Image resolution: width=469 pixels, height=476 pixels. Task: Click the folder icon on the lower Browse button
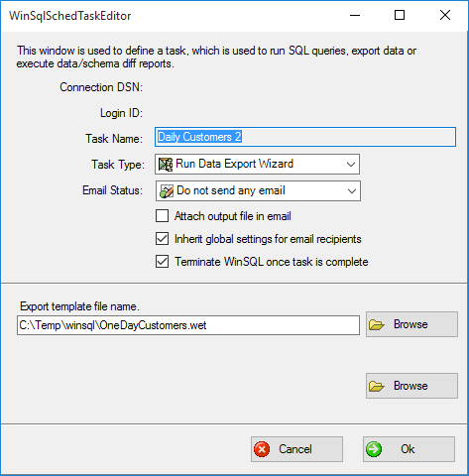pyautogui.click(x=377, y=386)
